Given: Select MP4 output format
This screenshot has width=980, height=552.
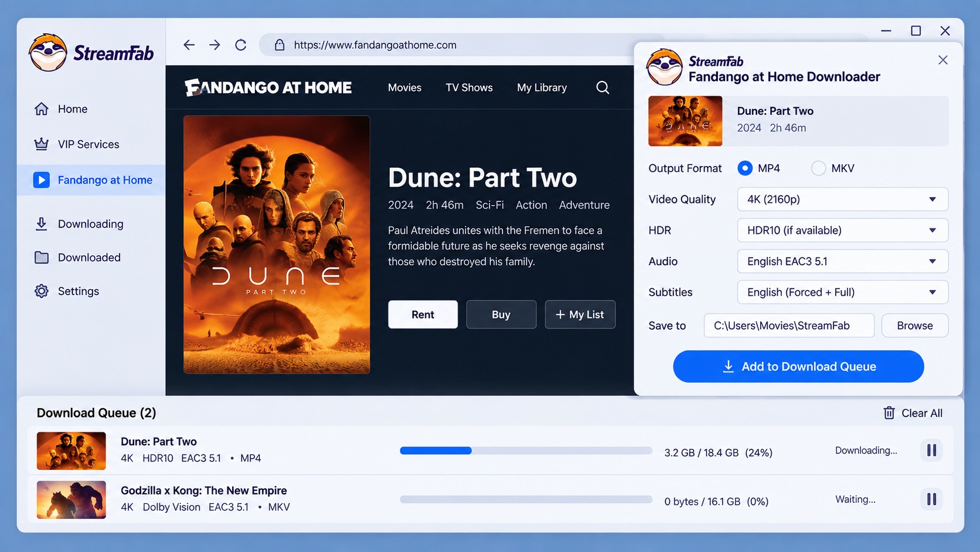Looking at the screenshot, I should [x=745, y=168].
